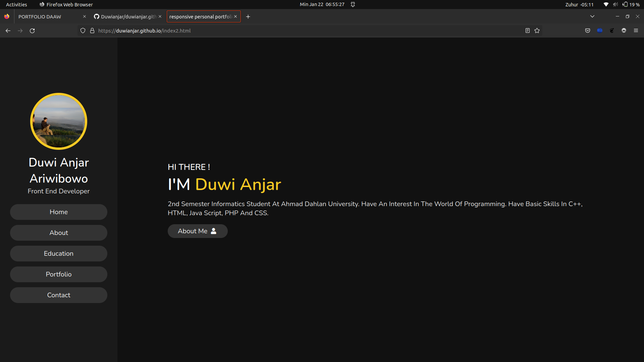Viewport: 644px width, 362px height.
Task: Open the list-all-tabs dropdown
Action: [x=592, y=16]
